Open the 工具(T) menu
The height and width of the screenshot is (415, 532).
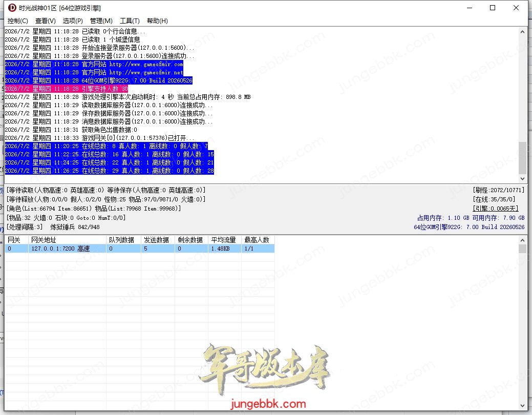pyautogui.click(x=130, y=20)
